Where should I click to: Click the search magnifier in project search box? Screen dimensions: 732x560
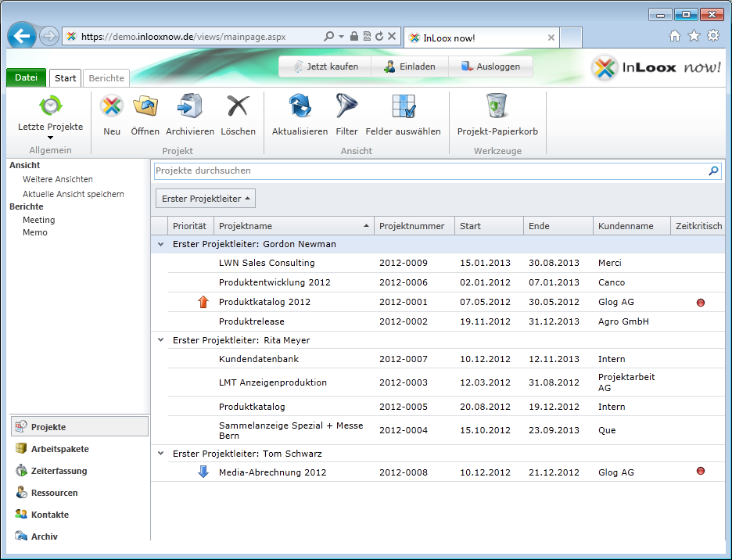[713, 171]
